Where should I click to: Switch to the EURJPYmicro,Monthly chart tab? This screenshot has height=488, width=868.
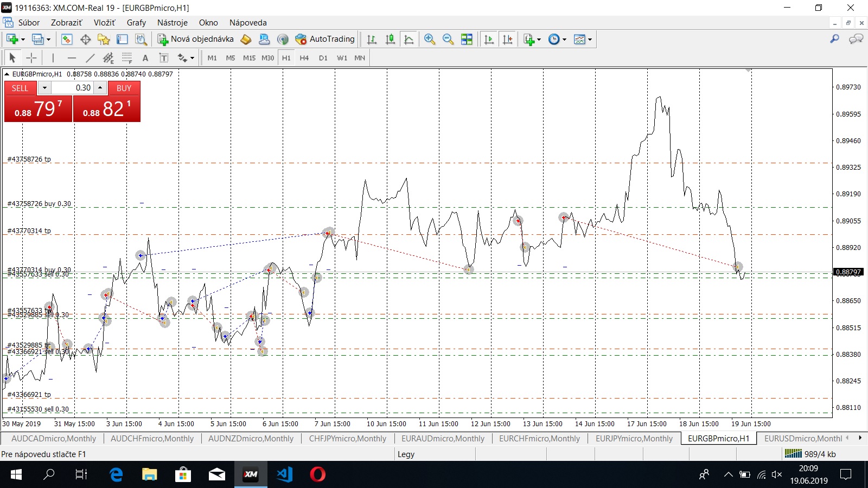click(634, 439)
